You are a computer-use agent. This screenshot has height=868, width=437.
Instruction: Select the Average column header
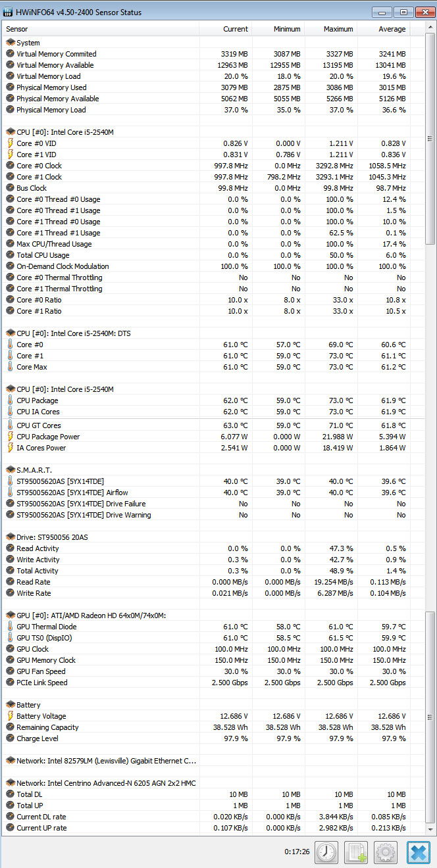(x=384, y=29)
